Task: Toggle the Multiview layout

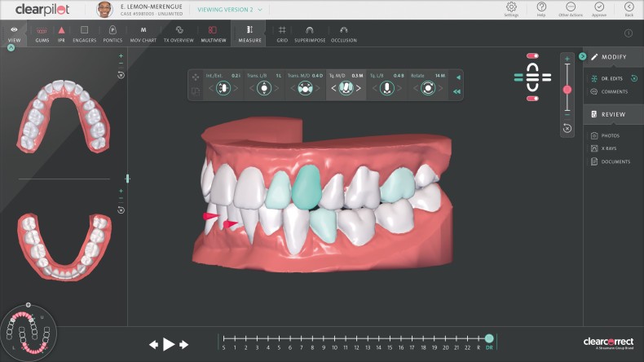Action: [213, 33]
